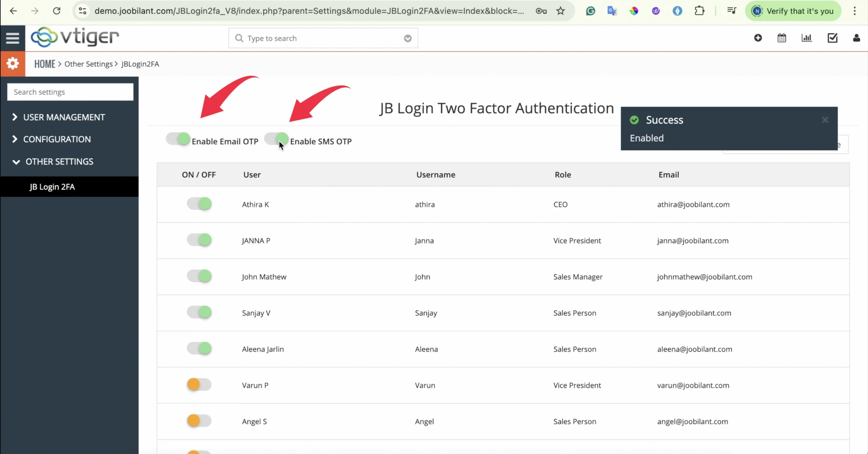Open the hamburger main menu
Image resolution: width=868 pixels, height=454 pixels.
point(13,38)
